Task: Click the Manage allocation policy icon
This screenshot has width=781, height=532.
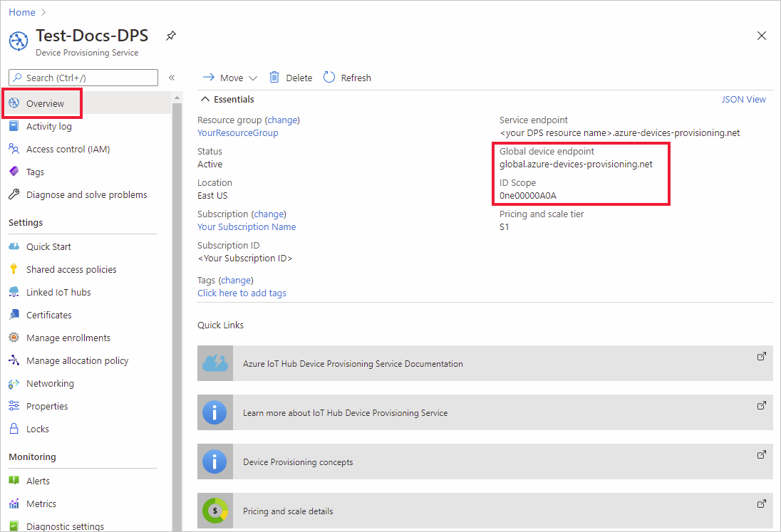Action: point(14,360)
